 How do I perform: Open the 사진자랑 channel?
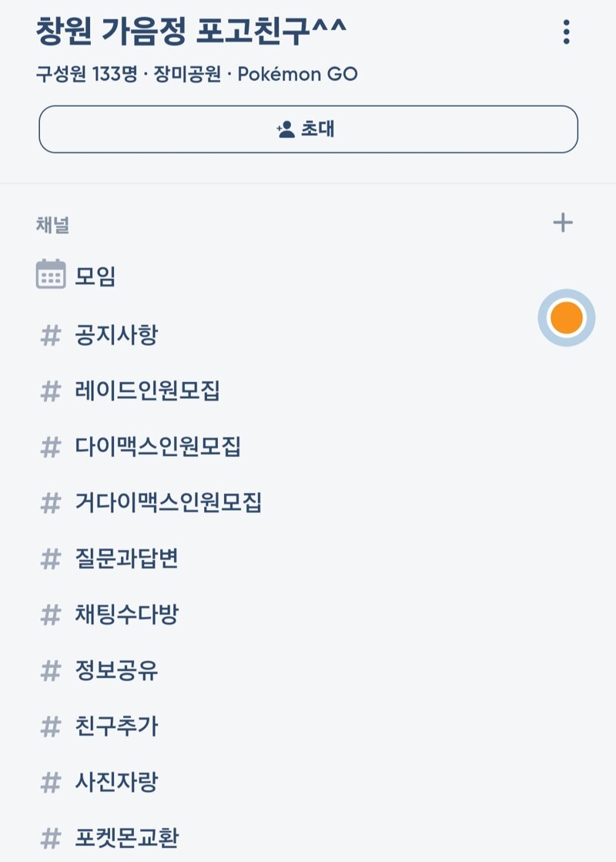click(116, 783)
